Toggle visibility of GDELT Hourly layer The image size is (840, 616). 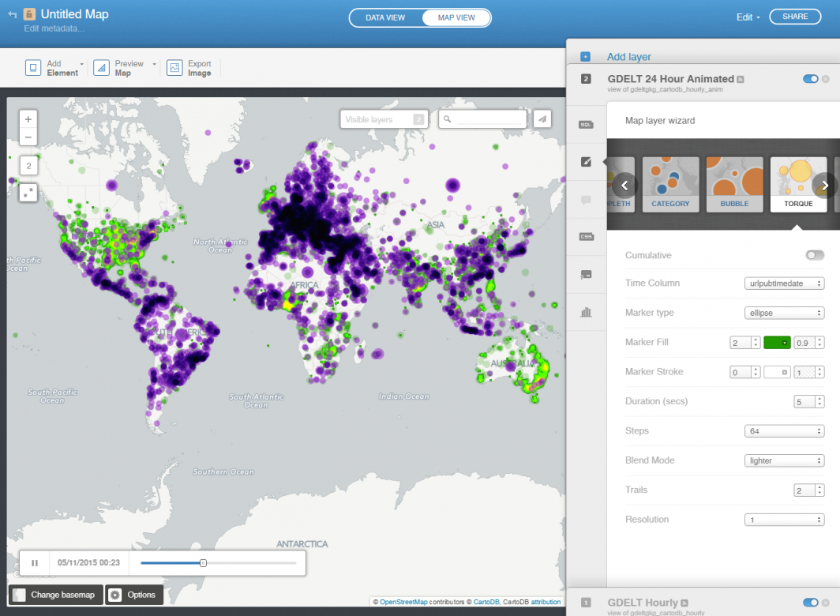point(810,602)
